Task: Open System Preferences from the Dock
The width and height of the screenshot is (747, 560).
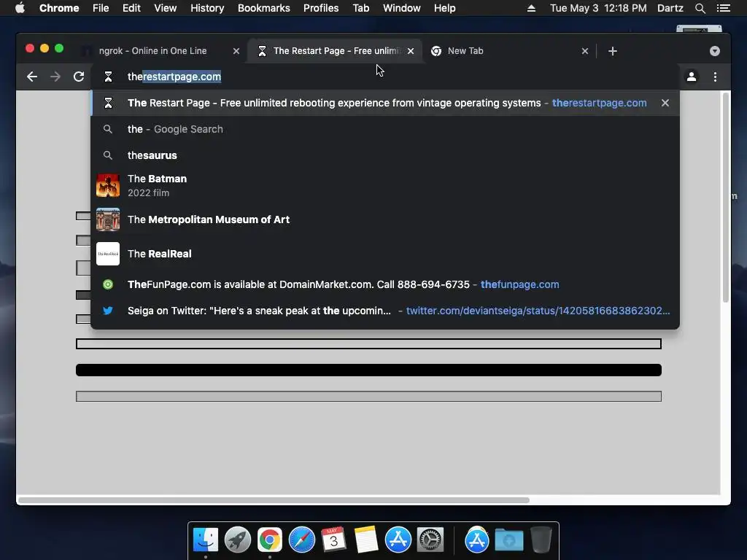Action: 430,540
